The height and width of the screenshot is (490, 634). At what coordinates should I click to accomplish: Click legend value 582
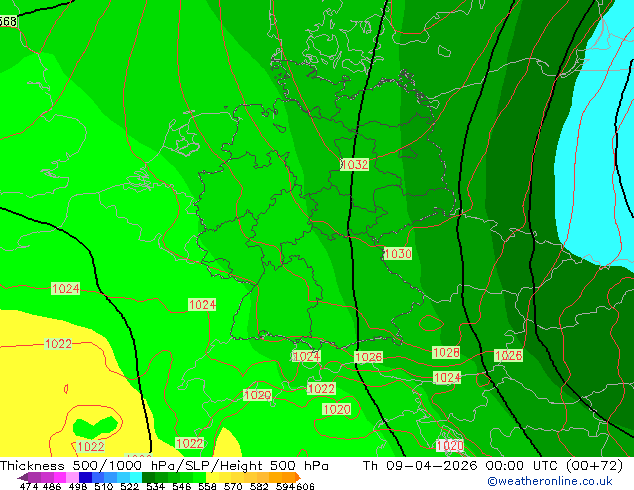(x=259, y=486)
